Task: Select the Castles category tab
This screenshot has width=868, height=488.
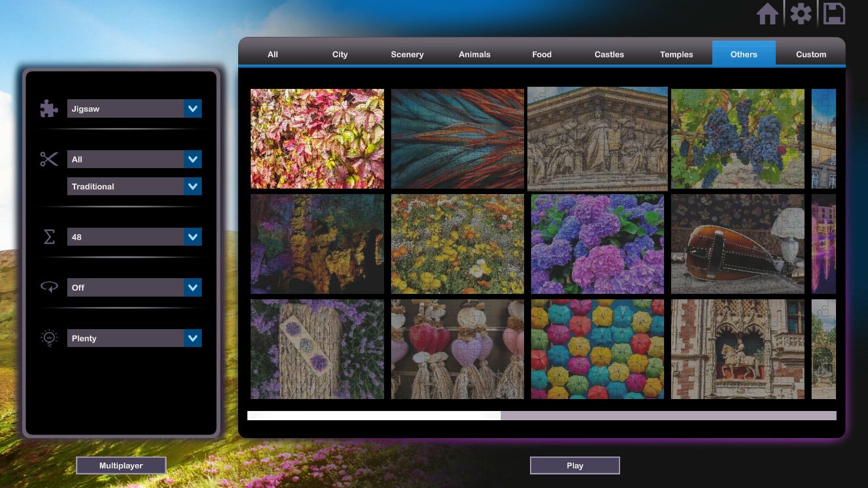Action: tap(609, 54)
